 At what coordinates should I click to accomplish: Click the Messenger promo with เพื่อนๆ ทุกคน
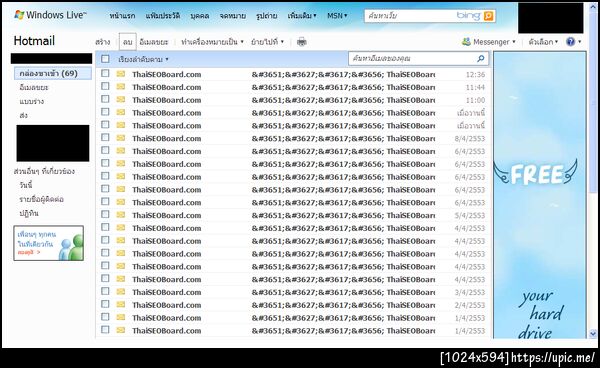pyautogui.click(x=49, y=243)
